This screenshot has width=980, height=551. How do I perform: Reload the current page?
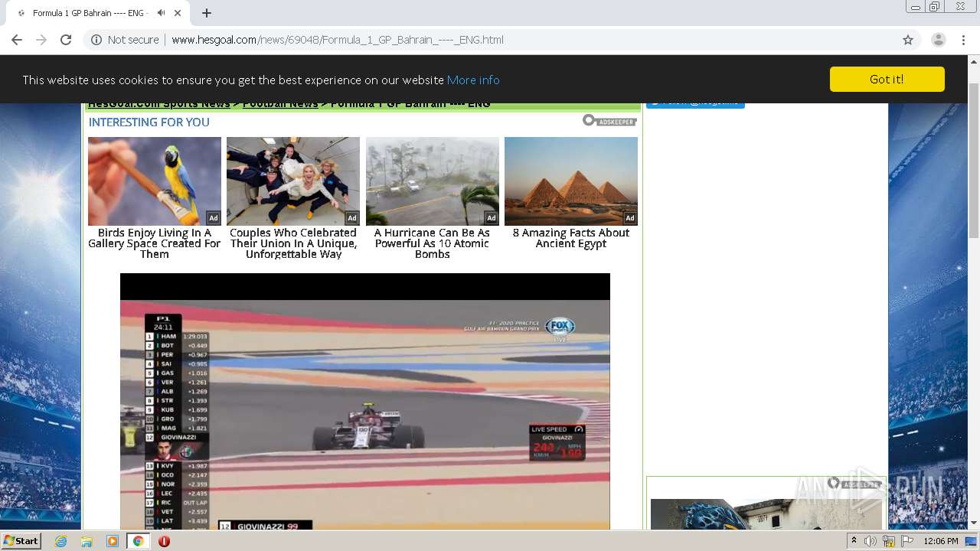click(66, 40)
